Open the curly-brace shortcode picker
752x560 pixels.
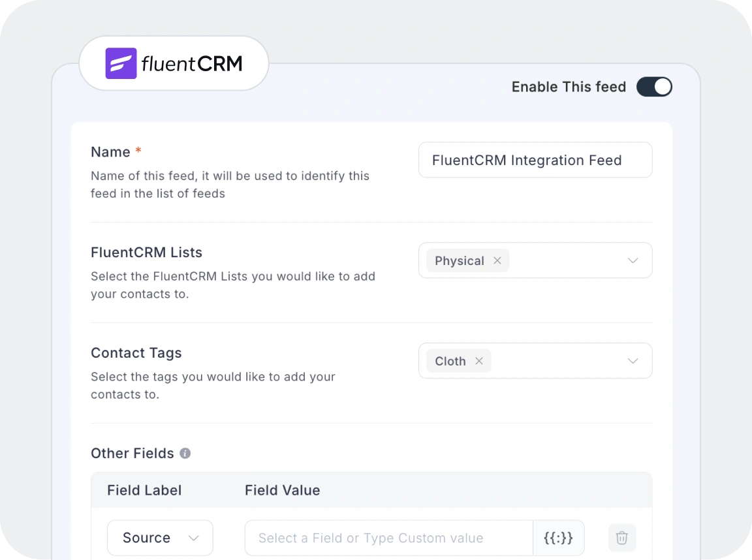click(558, 538)
